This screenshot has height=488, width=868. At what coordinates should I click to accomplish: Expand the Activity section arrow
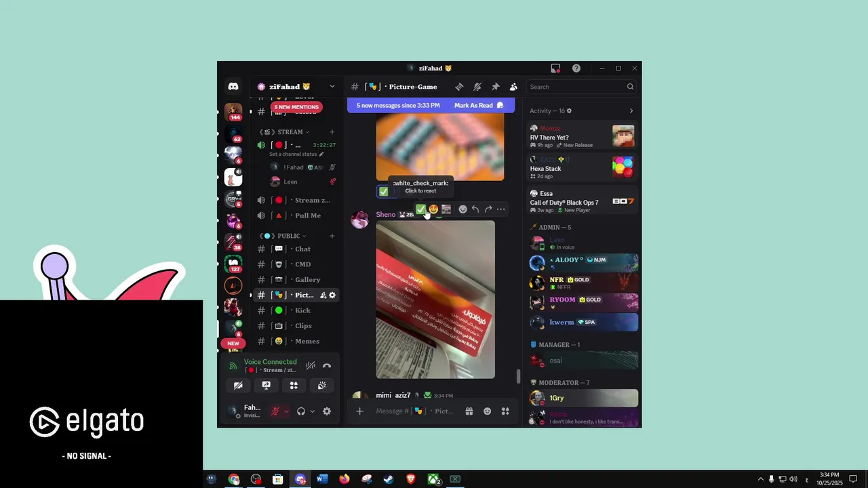631,110
